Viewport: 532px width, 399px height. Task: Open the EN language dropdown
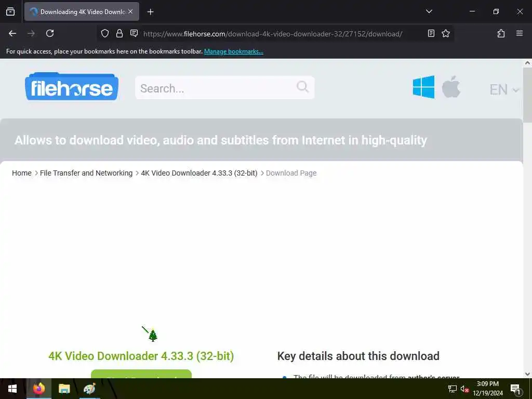(x=504, y=89)
